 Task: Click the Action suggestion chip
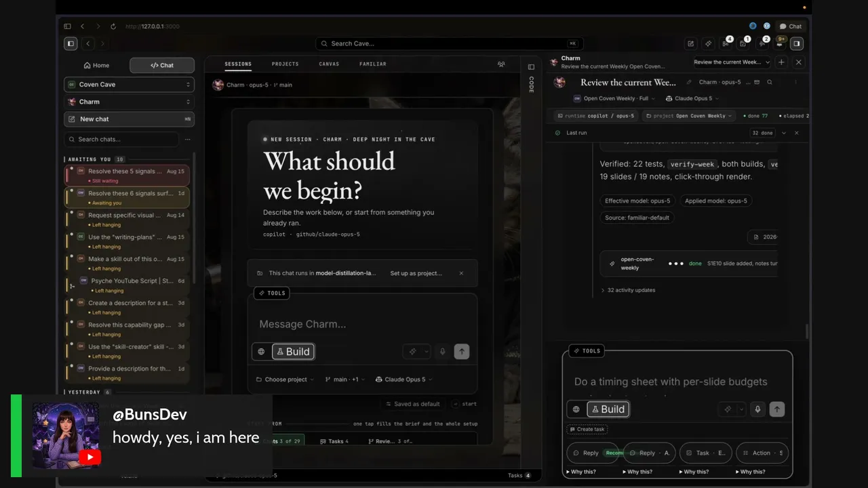click(762, 453)
